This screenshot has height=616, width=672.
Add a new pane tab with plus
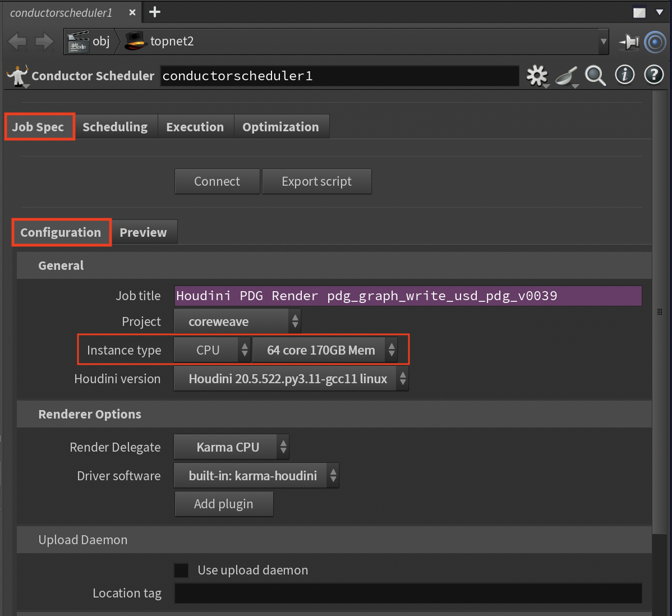point(155,12)
